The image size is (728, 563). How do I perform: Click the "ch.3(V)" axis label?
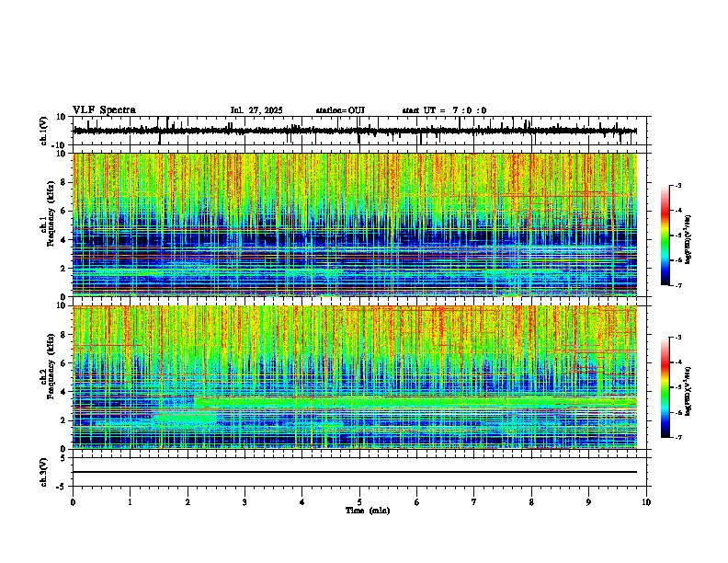[x=44, y=472]
